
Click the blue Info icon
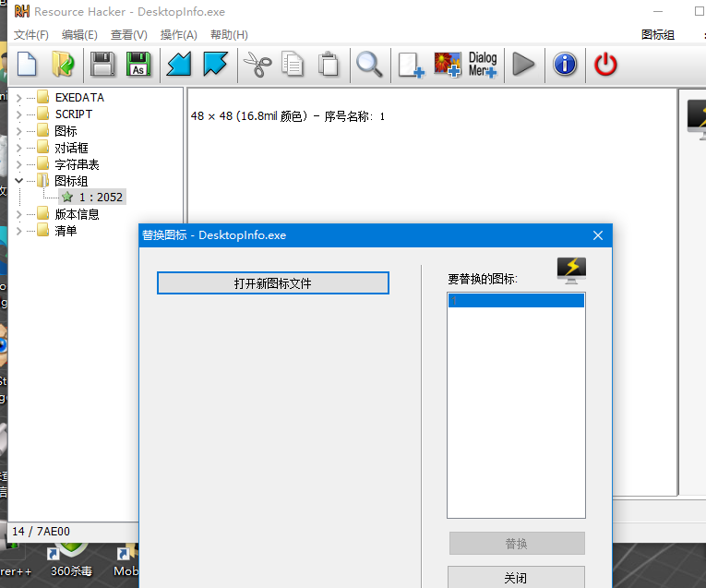(565, 65)
